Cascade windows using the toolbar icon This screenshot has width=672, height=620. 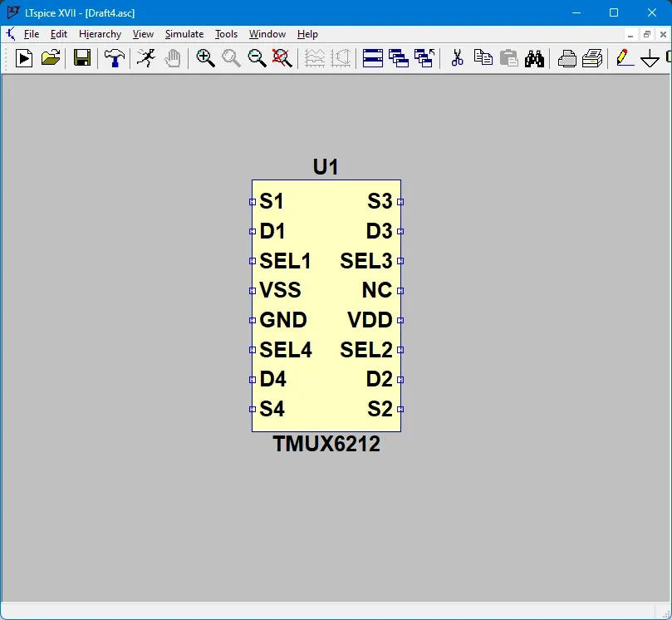(399, 58)
